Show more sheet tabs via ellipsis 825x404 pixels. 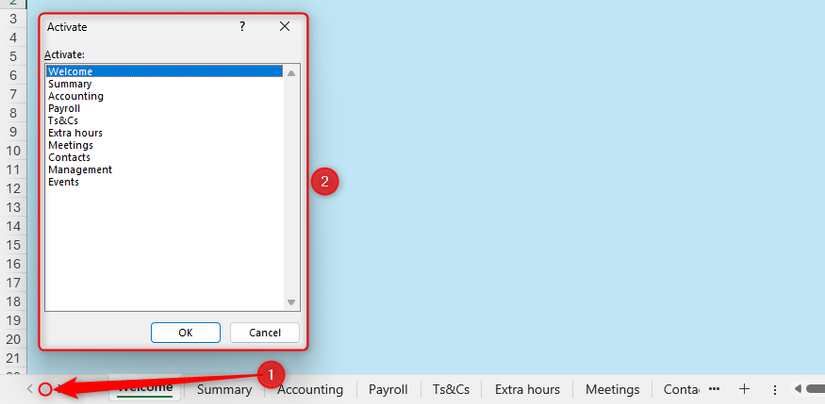click(714, 389)
